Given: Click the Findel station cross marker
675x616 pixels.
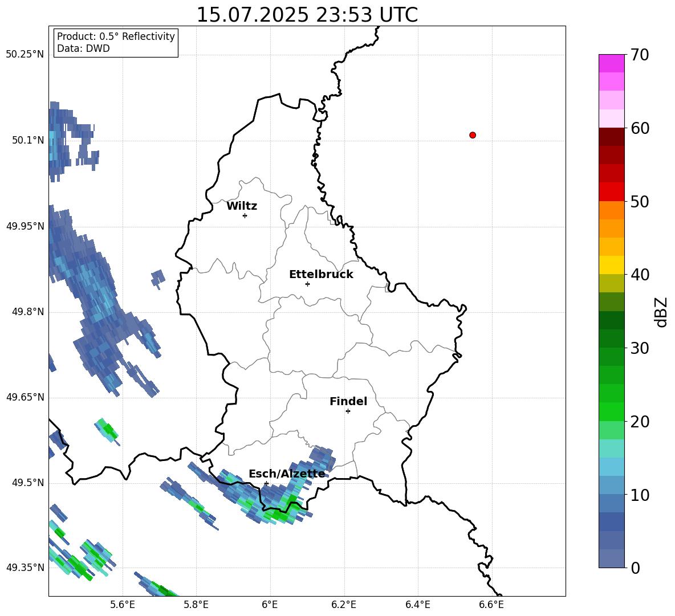Looking at the screenshot, I should tap(348, 411).
